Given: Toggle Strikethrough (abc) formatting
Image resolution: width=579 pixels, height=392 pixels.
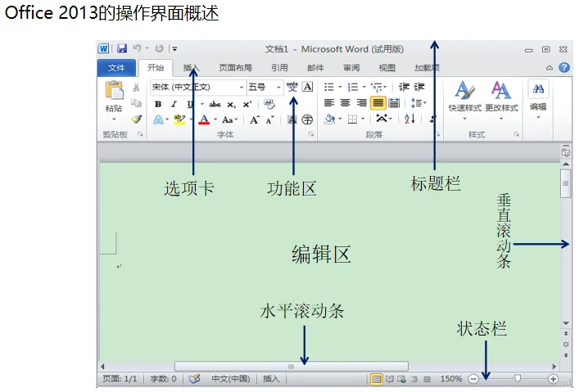Looking at the screenshot, I should pos(215,105).
